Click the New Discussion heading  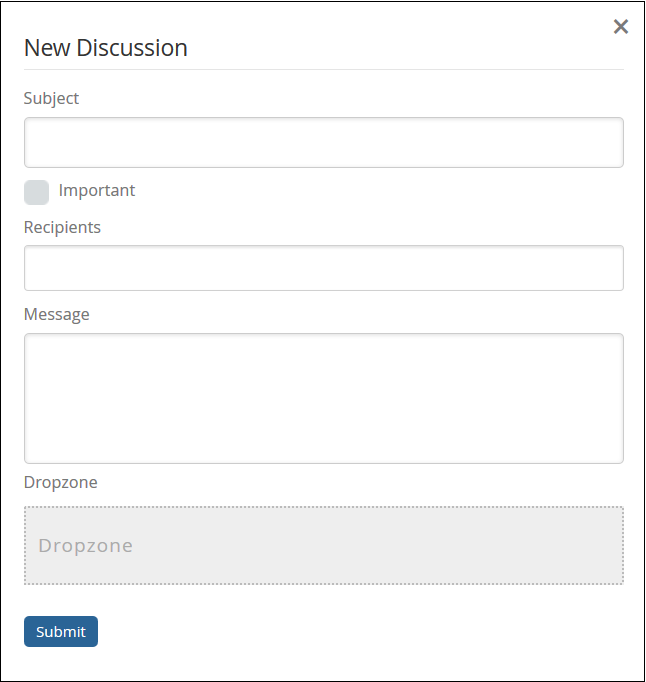coord(105,47)
